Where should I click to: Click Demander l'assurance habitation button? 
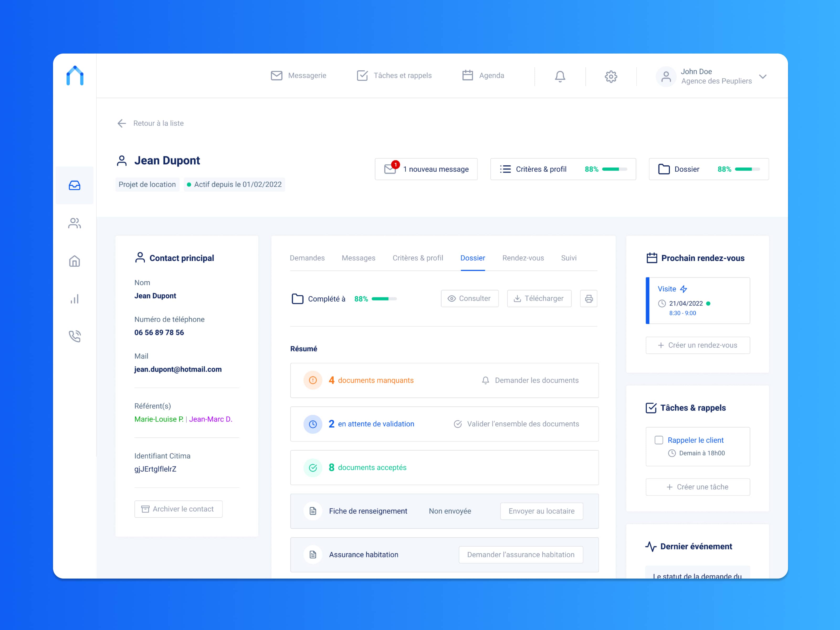click(x=521, y=555)
